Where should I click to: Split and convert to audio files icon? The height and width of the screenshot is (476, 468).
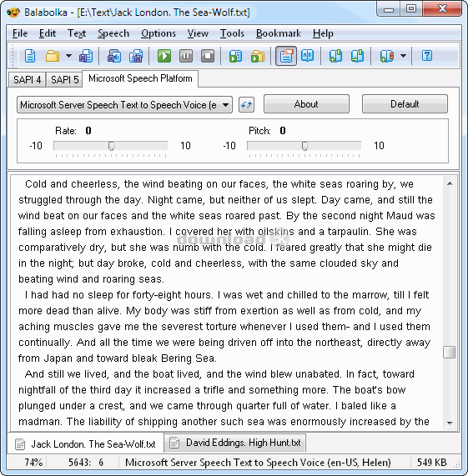point(136,56)
